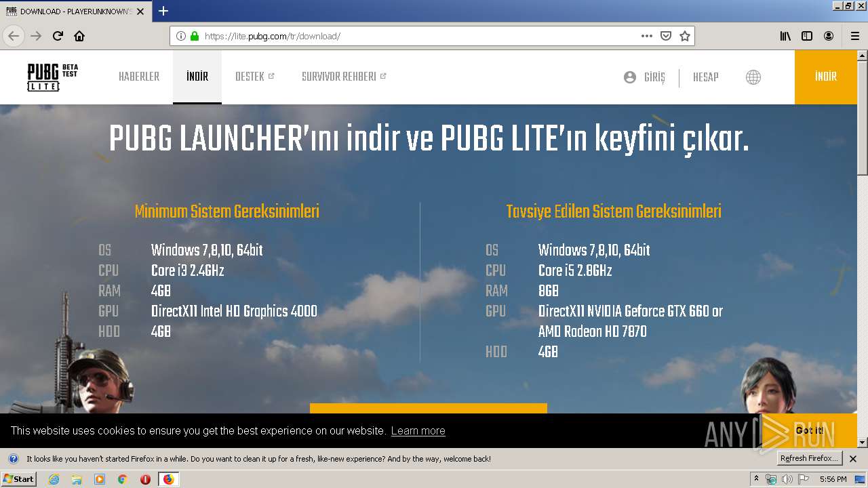Click the Giriş account icon
The height and width of the screenshot is (488, 868).
coord(630,77)
